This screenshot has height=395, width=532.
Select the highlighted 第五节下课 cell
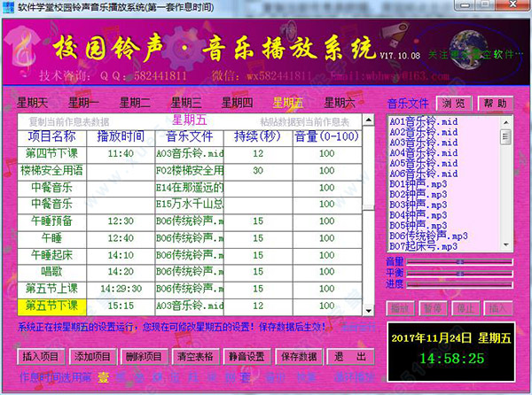tap(52, 306)
